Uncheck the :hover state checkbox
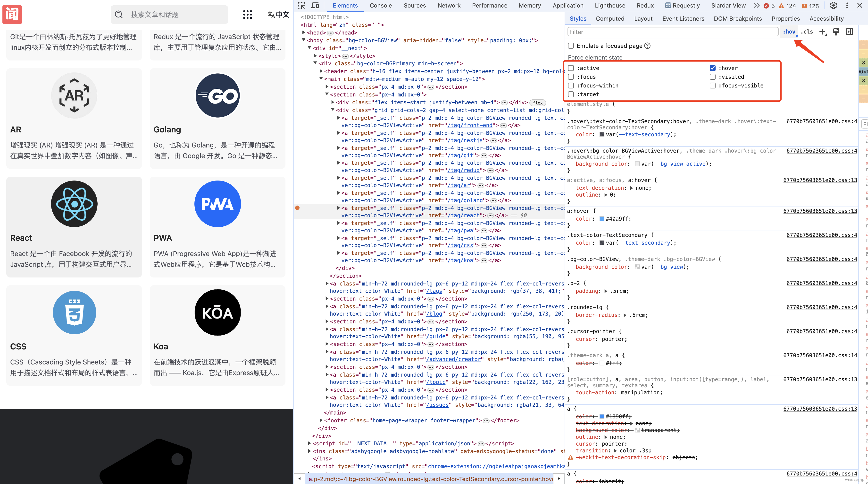 712,68
